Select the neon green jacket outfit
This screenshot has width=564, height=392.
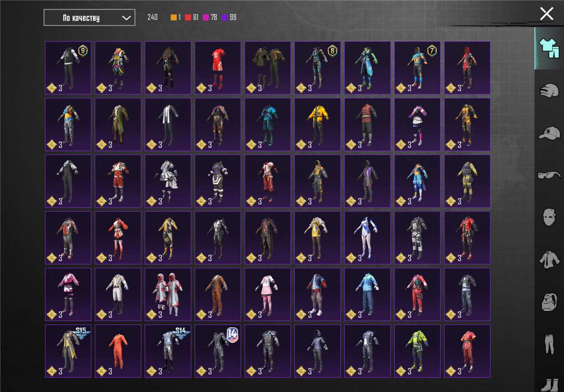tap(417, 351)
